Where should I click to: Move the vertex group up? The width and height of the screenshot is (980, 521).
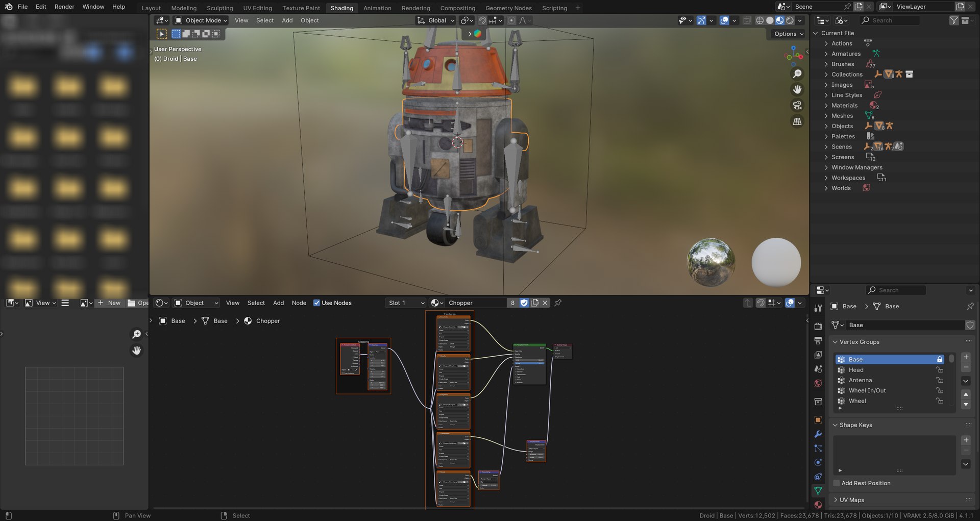966,394
